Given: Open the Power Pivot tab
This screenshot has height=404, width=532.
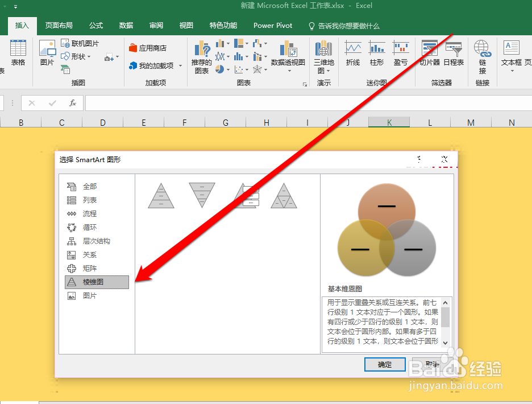Looking at the screenshot, I should 273,26.
